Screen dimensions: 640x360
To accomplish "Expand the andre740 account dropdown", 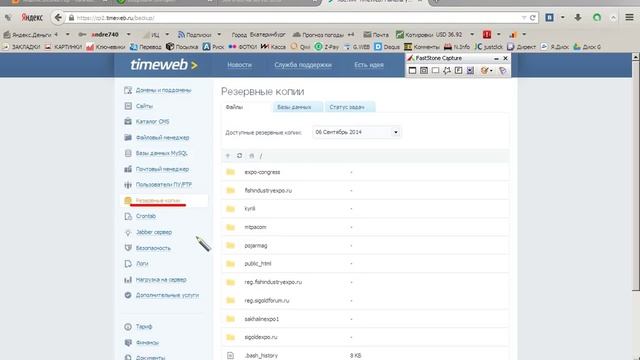I will coord(129,34).
